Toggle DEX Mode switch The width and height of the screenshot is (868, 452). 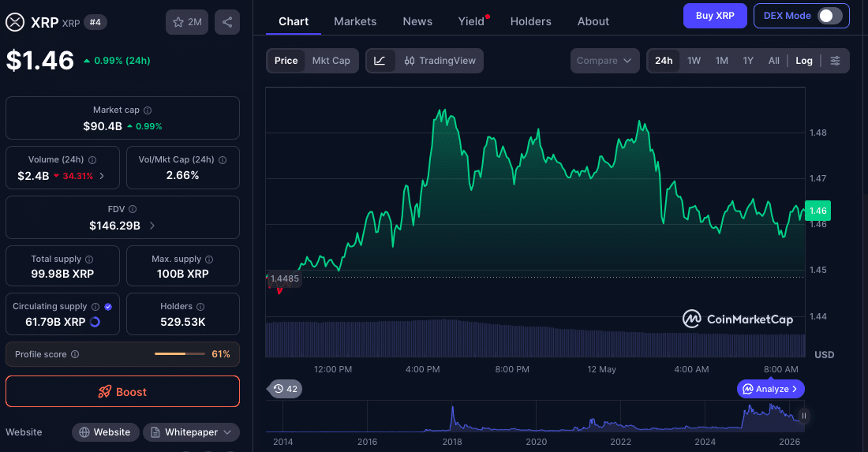pyautogui.click(x=830, y=16)
